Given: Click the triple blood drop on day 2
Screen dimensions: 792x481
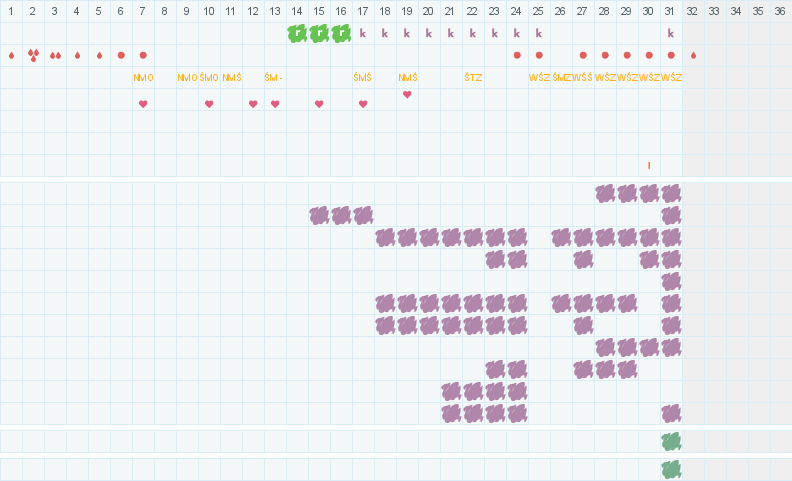Looking at the screenshot, I should [x=33, y=55].
